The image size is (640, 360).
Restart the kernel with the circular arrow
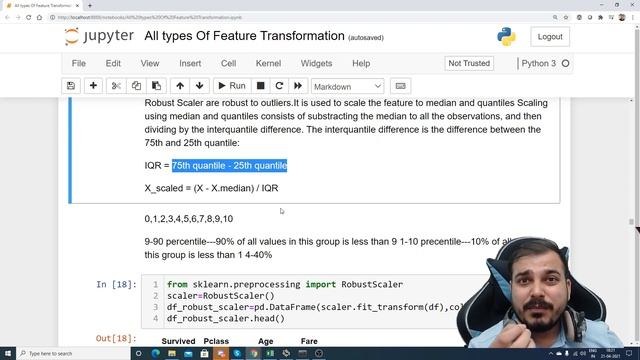click(279, 86)
